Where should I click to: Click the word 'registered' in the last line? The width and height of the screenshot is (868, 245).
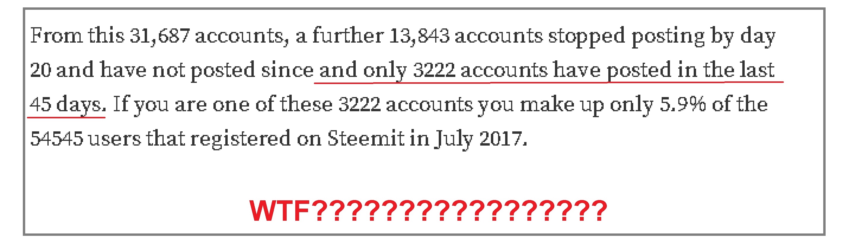coord(240,139)
